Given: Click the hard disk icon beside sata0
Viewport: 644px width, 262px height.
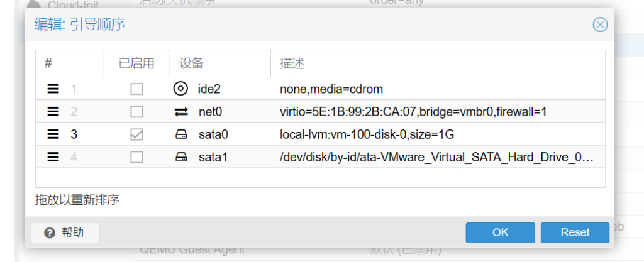Looking at the screenshot, I should [180, 134].
